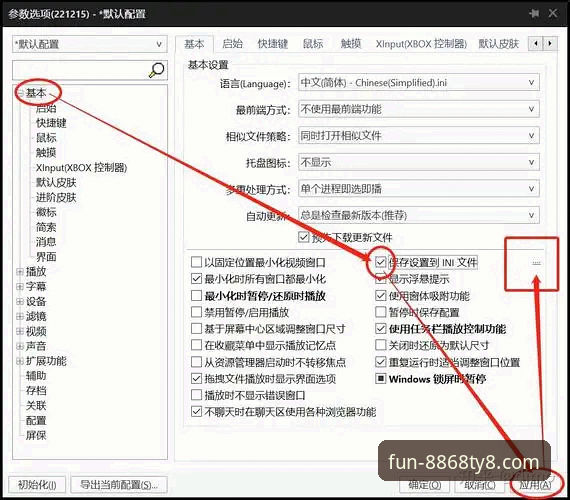Viewport: 570px width, 500px height.
Task: Toggle 使用任务栏播放控制功能
Action: pos(381,329)
